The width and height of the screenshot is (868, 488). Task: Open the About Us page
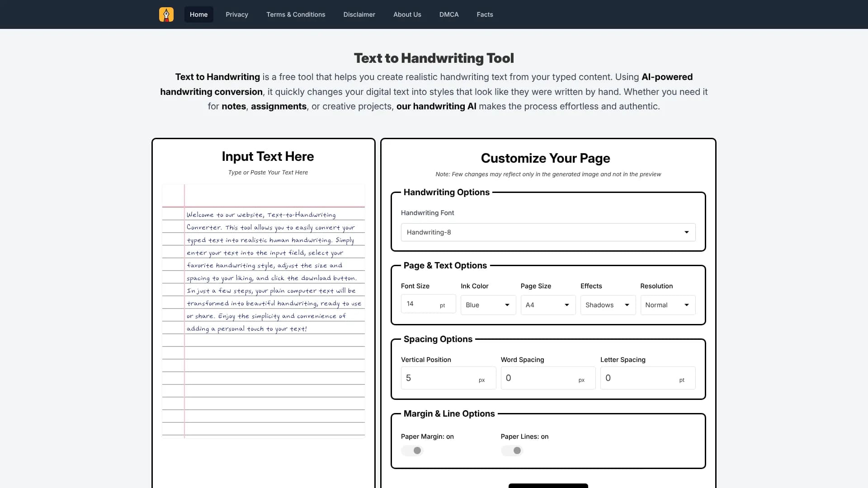[x=407, y=14]
